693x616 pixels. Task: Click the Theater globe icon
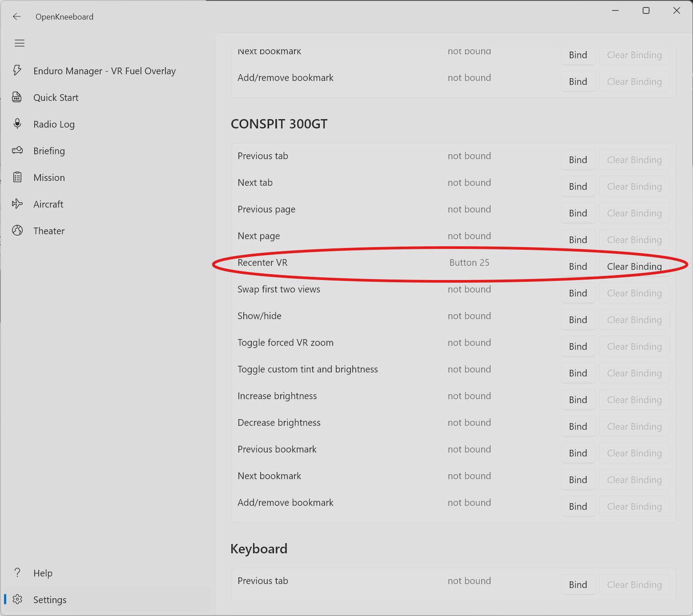pyautogui.click(x=17, y=231)
